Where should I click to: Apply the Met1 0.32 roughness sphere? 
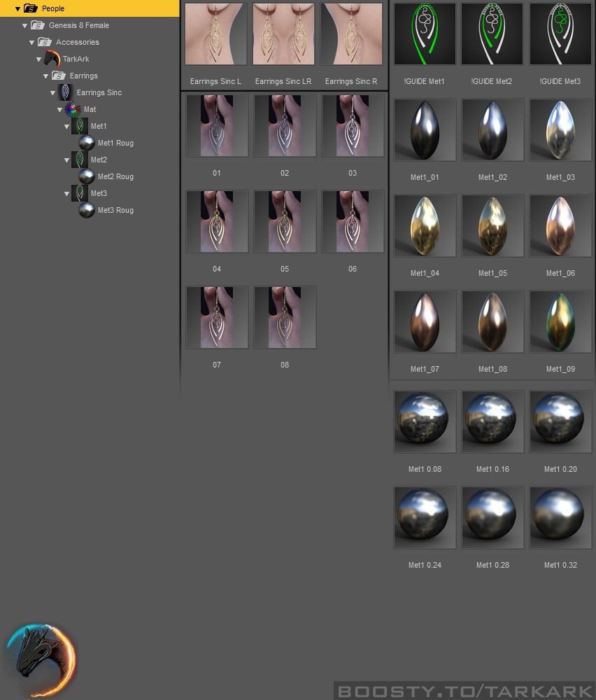tap(560, 517)
